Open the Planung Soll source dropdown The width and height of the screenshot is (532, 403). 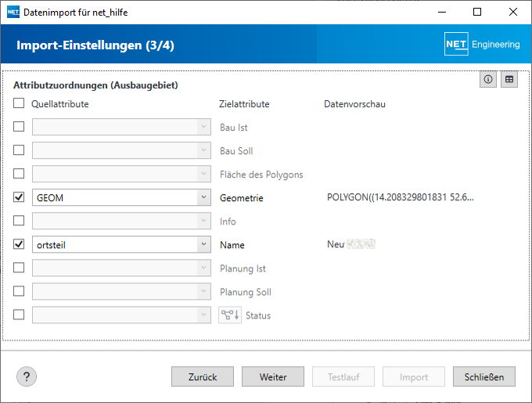(121, 291)
